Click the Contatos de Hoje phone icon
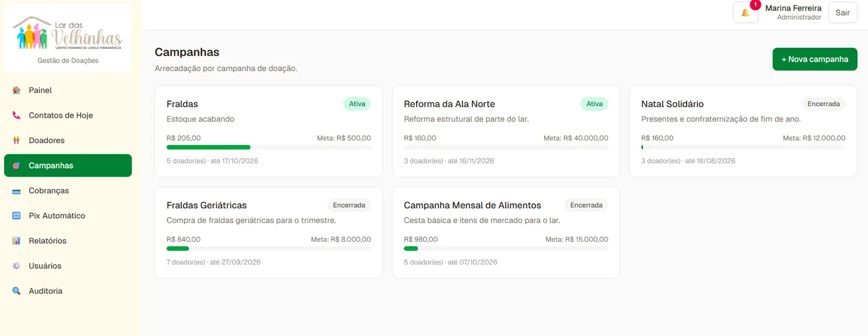The height and width of the screenshot is (336, 868). (x=17, y=115)
